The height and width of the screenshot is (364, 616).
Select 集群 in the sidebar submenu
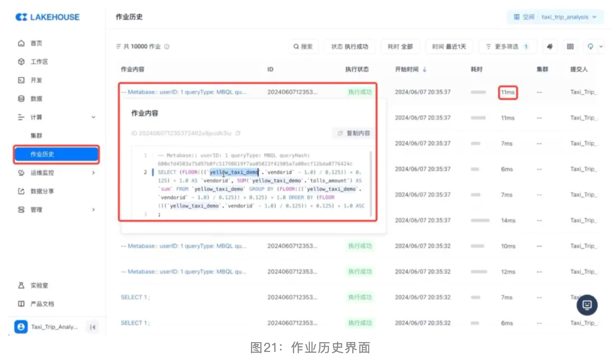(x=37, y=136)
